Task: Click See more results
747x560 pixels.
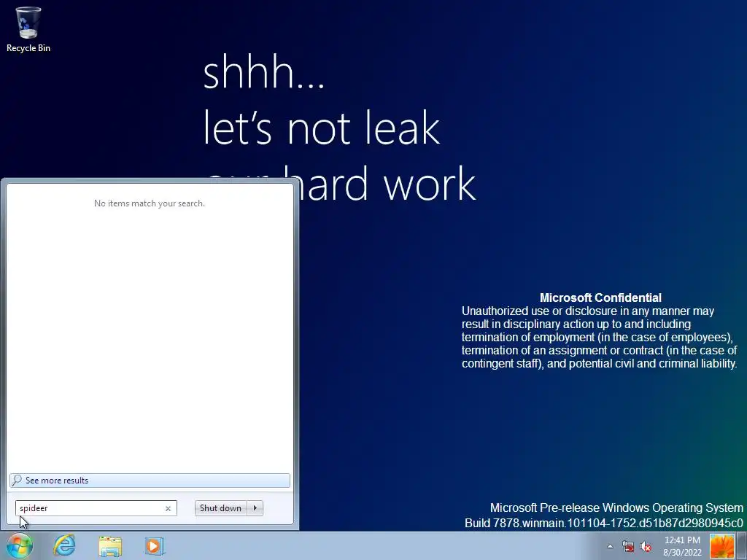Action: pos(150,480)
